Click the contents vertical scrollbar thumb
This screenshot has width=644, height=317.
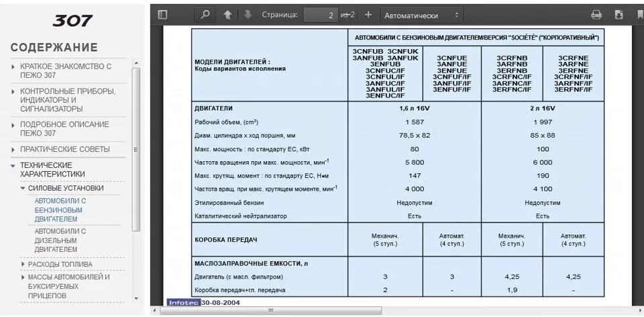point(136,149)
